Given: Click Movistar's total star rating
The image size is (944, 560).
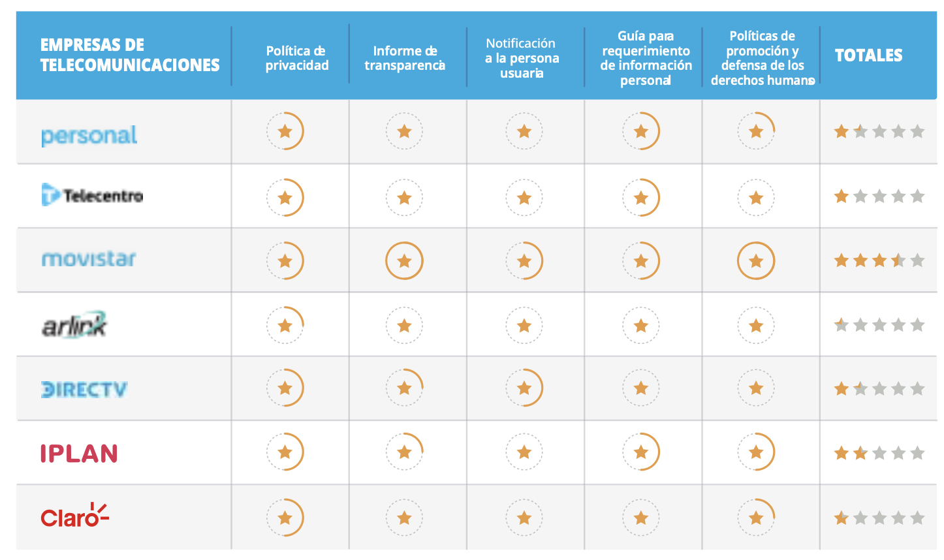Looking at the screenshot, I should pos(879,261).
